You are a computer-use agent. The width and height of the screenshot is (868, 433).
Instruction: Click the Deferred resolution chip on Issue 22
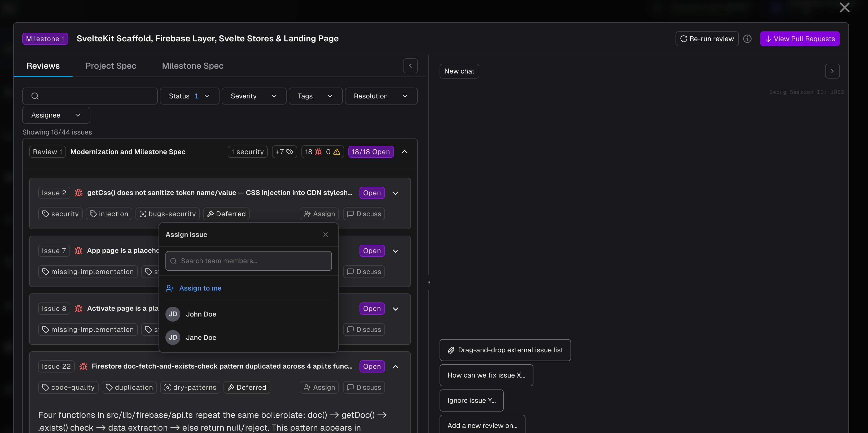247,387
